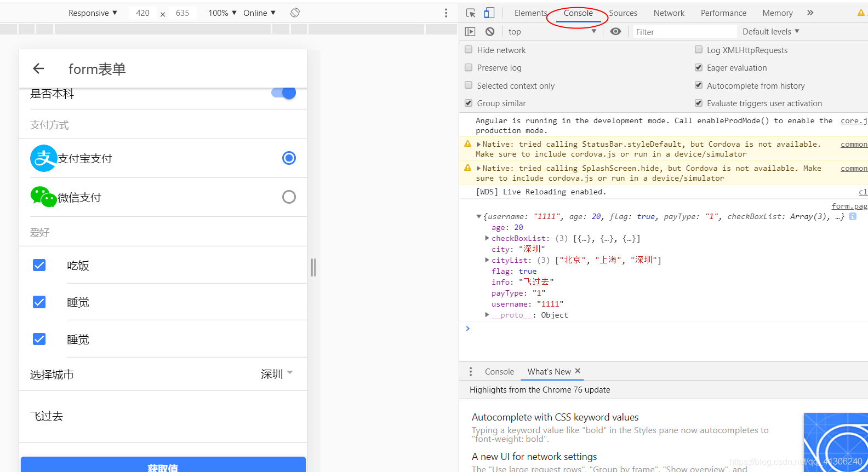The width and height of the screenshot is (868, 472).
Task: Open the Responsive device dropdown
Action: 93,13
